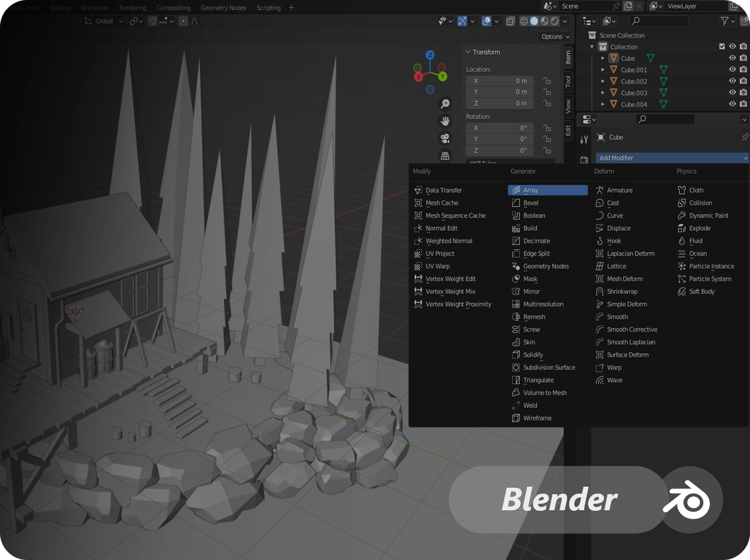Switch to the Geometry Nodes workspace tab
The height and width of the screenshot is (560, 750).
(x=223, y=8)
